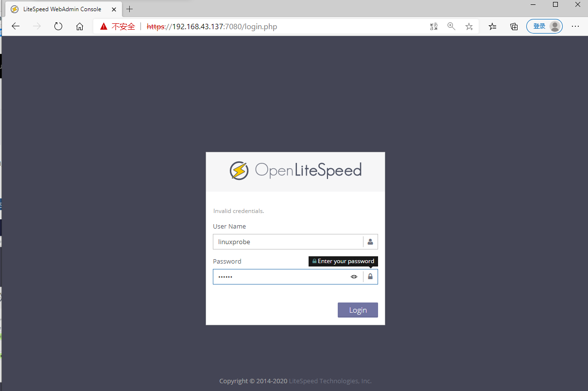Screen dimensions: 588x391
Task: Click the red not-secure warning icon
Action: pos(104,26)
